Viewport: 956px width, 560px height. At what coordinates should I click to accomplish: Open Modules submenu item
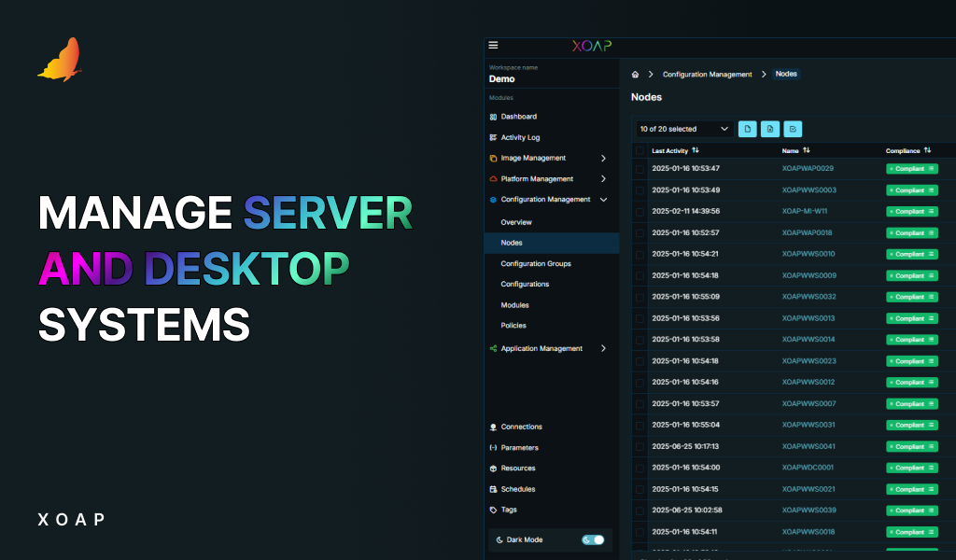[x=514, y=305]
